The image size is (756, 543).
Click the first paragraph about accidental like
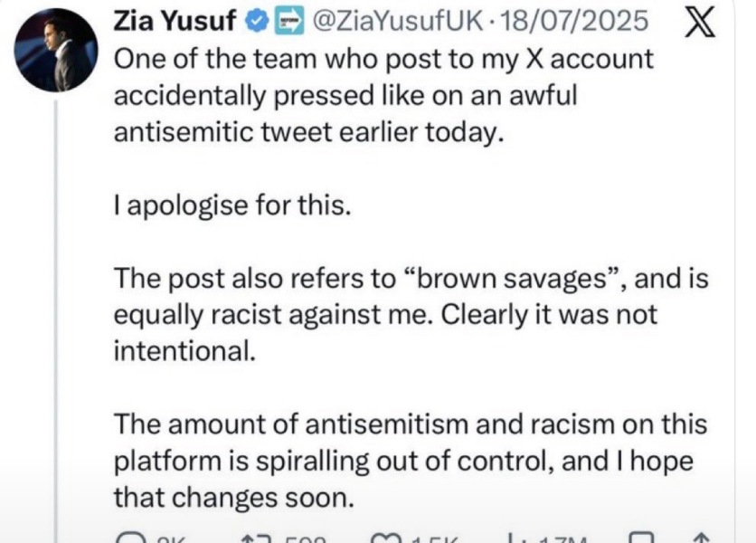pyautogui.click(x=383, y=96)
